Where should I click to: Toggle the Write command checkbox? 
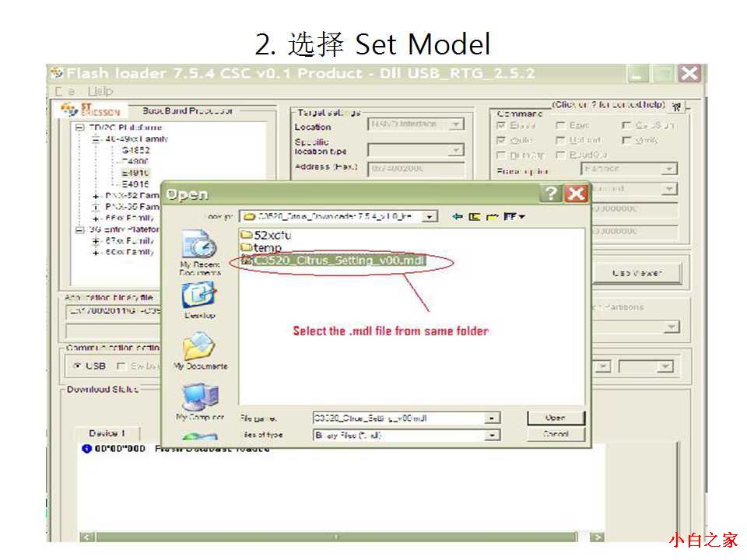pyautogui.click(x=500, y=140)
